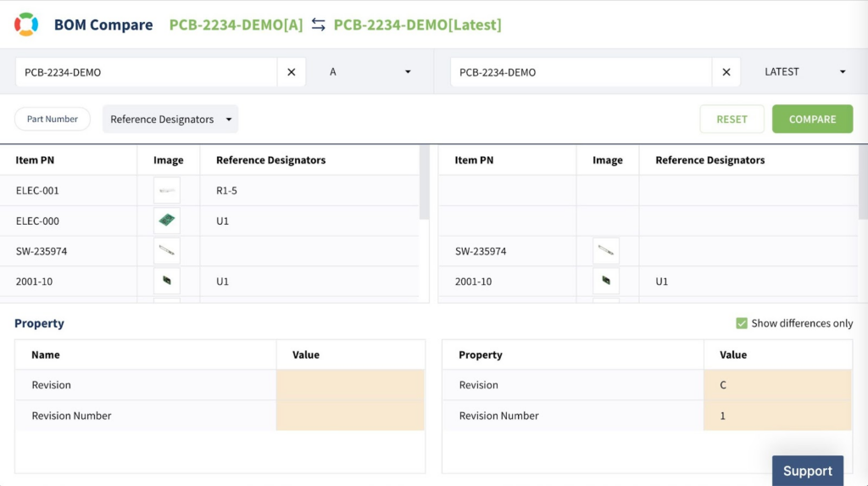Select right 2001-10 part number cell
The height and width of the screenshot is (486, 868).
tap(508, 281)
